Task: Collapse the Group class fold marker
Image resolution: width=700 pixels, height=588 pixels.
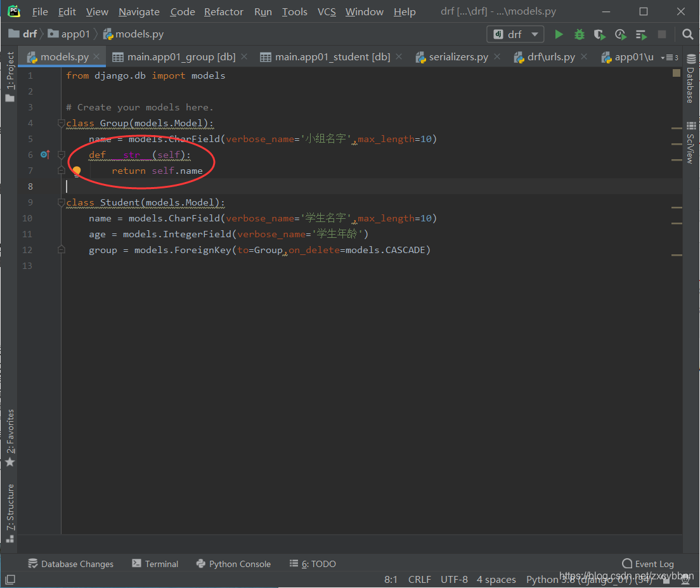Action: 61,123
